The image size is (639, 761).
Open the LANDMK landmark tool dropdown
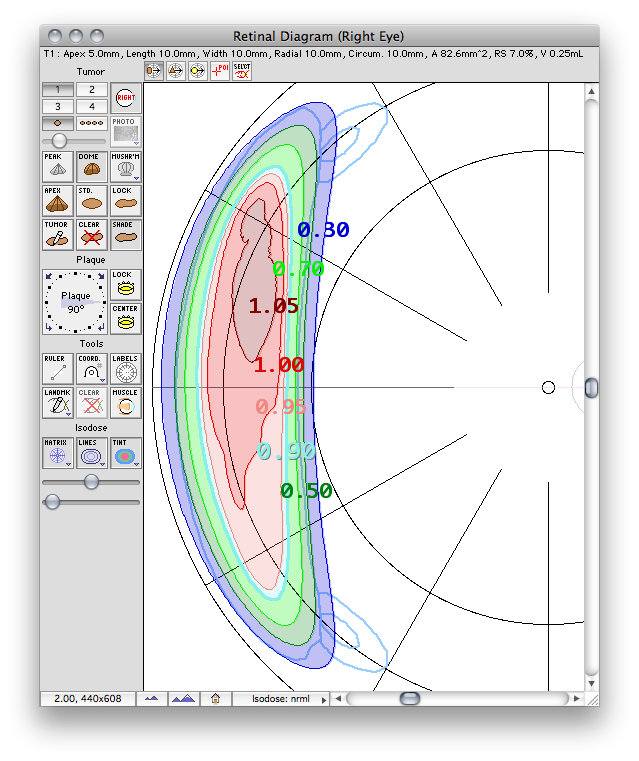pos(58,402)
